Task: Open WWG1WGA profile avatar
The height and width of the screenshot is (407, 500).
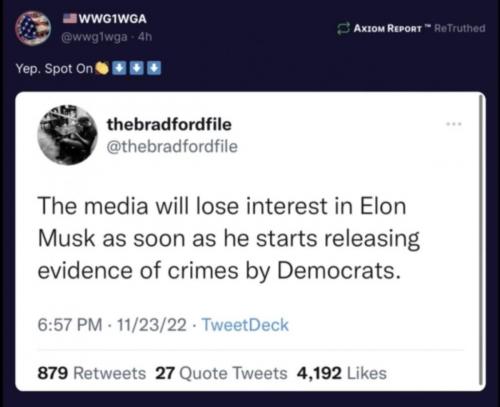Action: (x=33, y=28)
